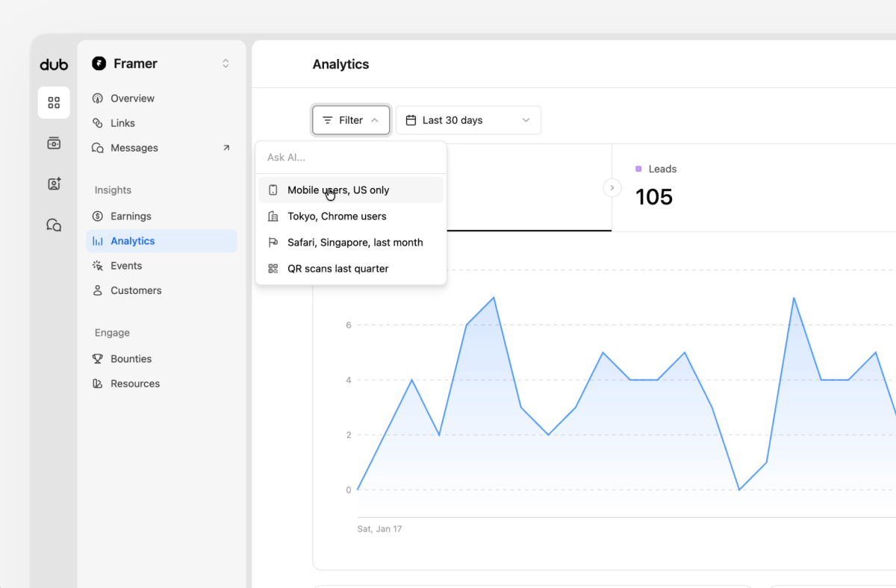
Task: Click the Messages bubble icon in sidebar
Action: coord(97,148)
